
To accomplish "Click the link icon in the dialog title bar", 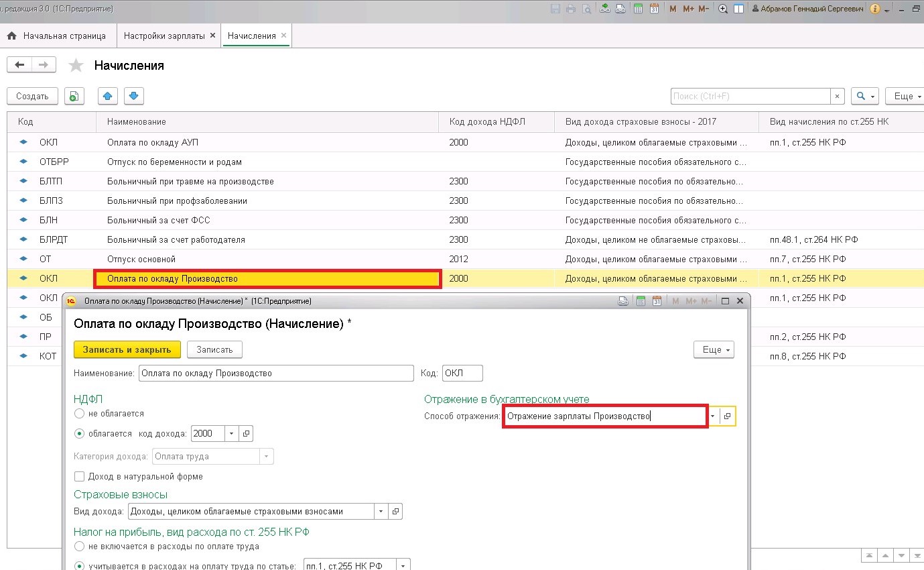I will pyautogui.click(x=624, y=301).
